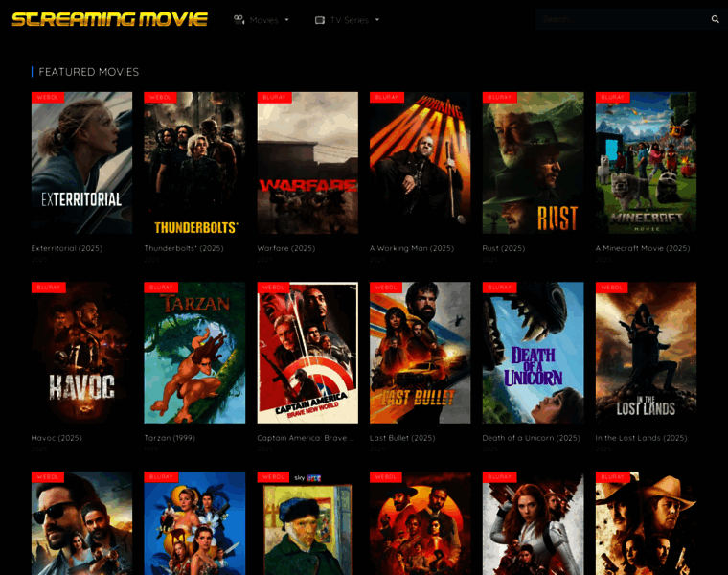Open the In the Lost Lands poster
This screenshot has width=728, height=575.
click(646, 353)
